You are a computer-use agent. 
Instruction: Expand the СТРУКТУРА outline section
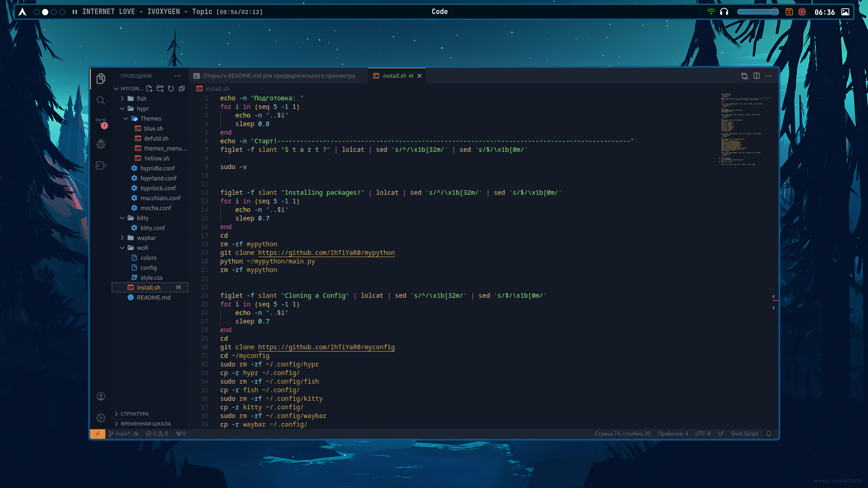tap(134, 414)
